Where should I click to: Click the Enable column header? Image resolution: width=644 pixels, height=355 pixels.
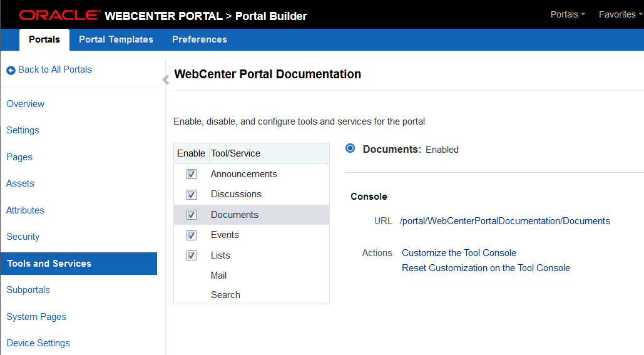192,153
